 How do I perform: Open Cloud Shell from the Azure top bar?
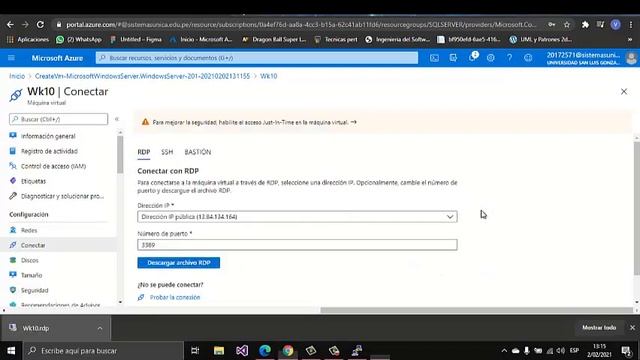[434, 58]
